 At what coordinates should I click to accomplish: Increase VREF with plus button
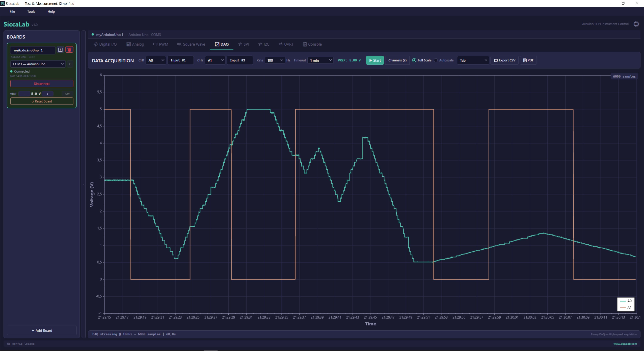tap(47, 94)
